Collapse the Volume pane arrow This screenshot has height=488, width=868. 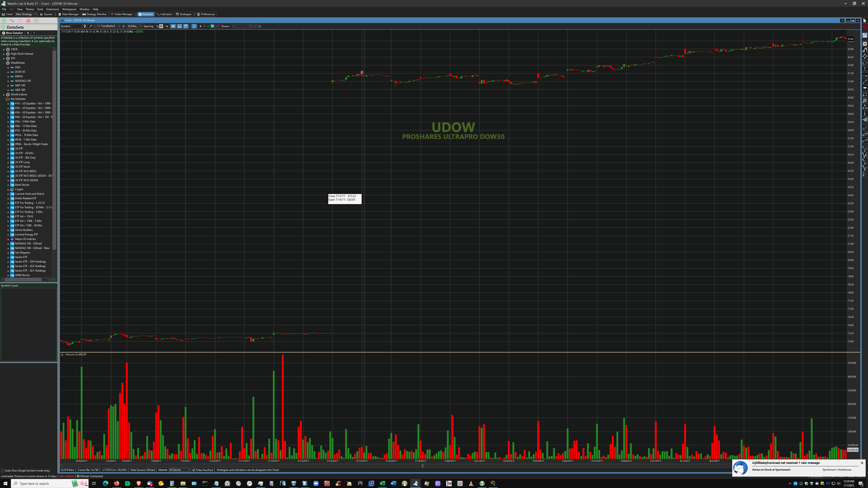tap(62, 355)
